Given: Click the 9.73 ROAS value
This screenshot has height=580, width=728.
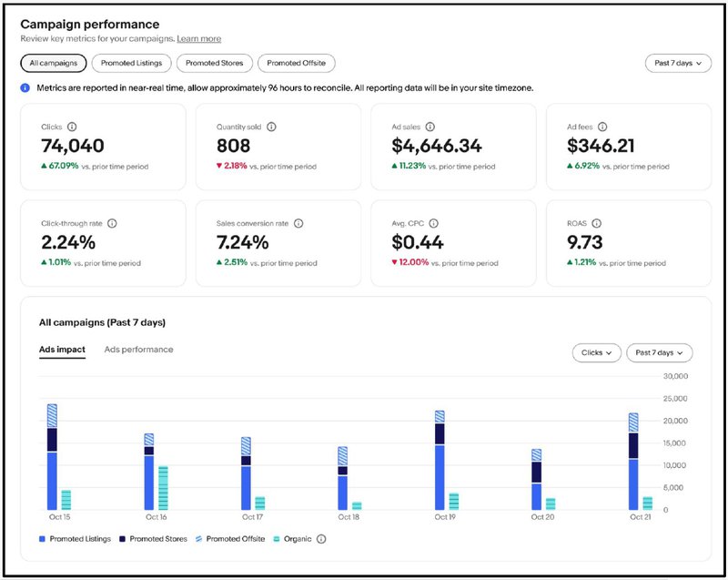Looking at the screenshot, I should (584, 242).
